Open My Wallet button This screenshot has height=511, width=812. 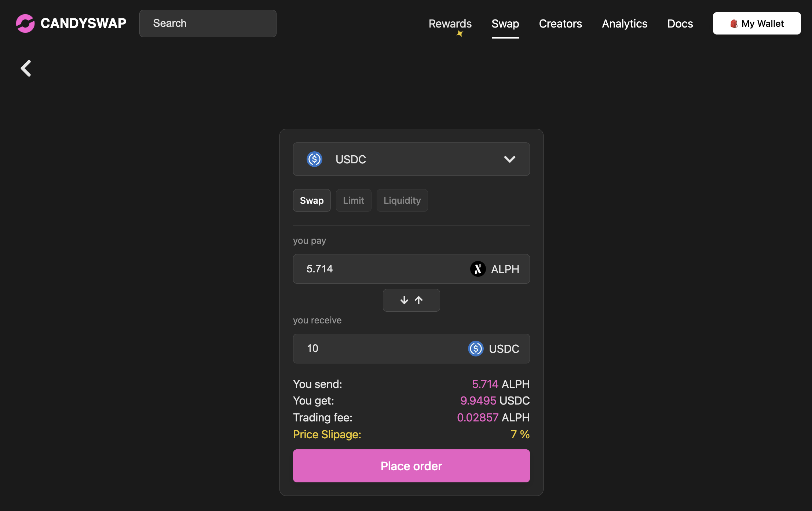pyautogui.click(x=757, y=23)
